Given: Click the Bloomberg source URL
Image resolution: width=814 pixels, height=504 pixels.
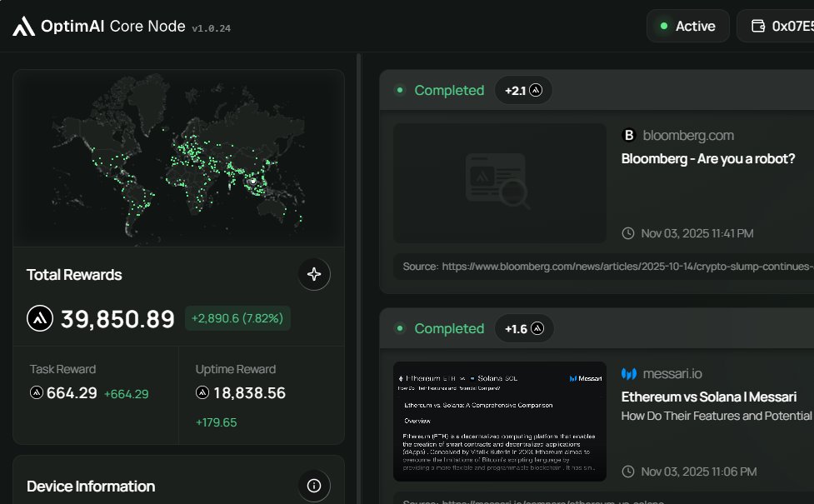Looking at the screenshot, I should pyautogui.click(x=627, y=267).
